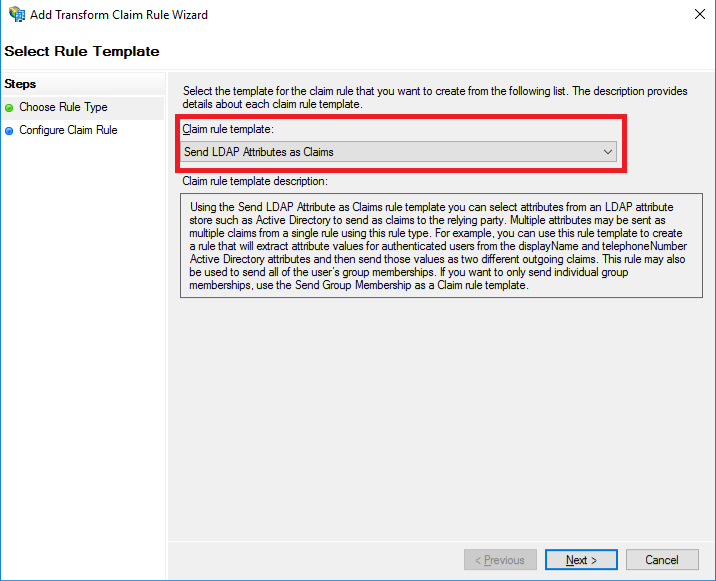Click the "Claim rule template description:" label
Screen dimensions: 716x581
(x=255, y=181)
